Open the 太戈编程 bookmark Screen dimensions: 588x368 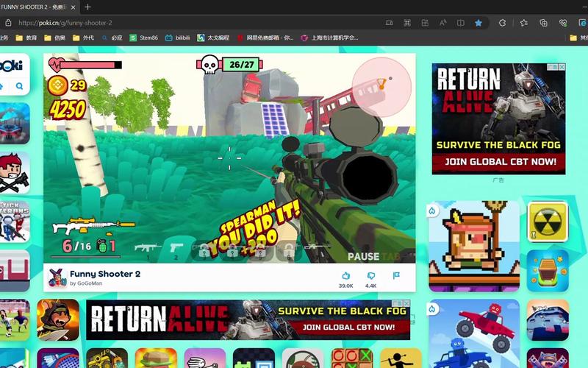[213, 38]
